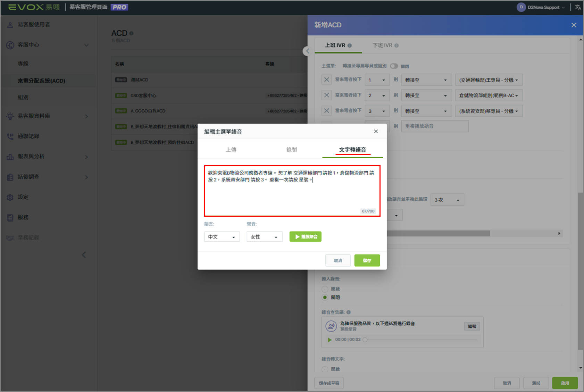Open the 080客服中心 ACD row
Screen dimensions: 584x392
point(209,95)
